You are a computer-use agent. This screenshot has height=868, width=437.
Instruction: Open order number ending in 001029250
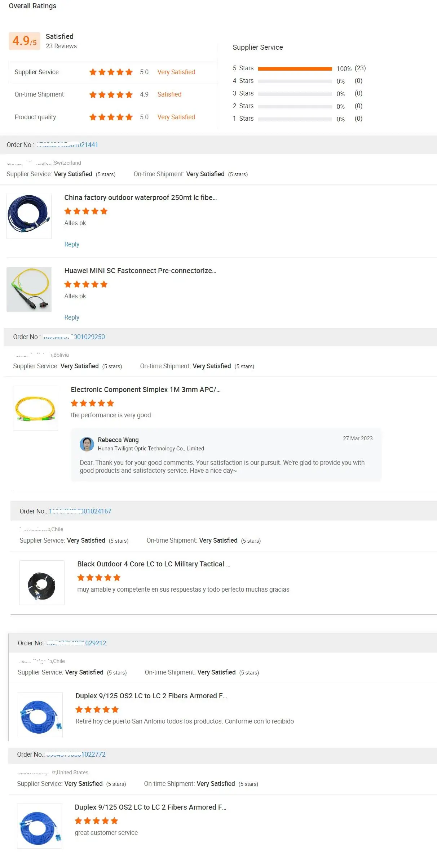coord(74,337)
